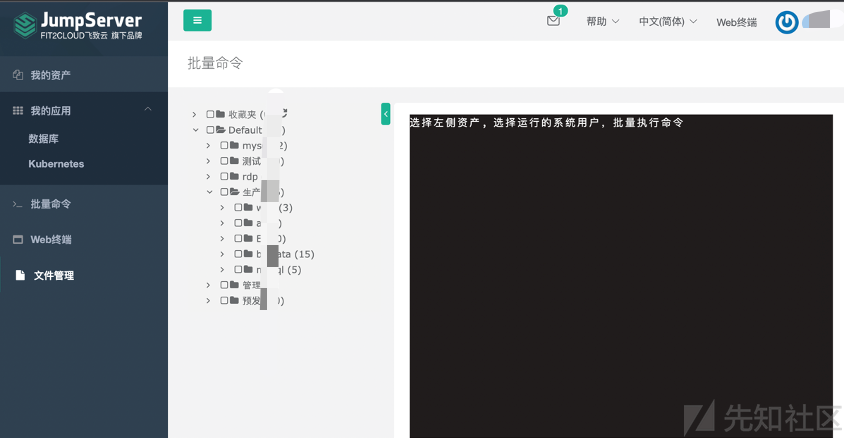Click the blue power user avatar icon
The width and height of the screenshot is (844, 438).
pyautogui.click(x=786, y=23)
